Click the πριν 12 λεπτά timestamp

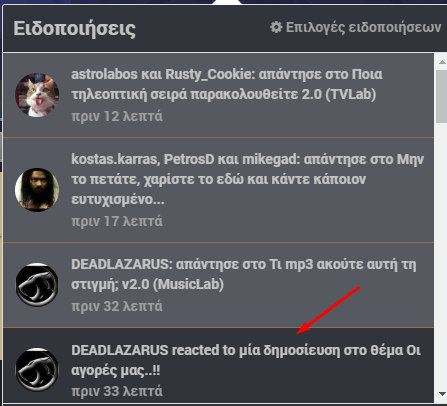point(117,116)
